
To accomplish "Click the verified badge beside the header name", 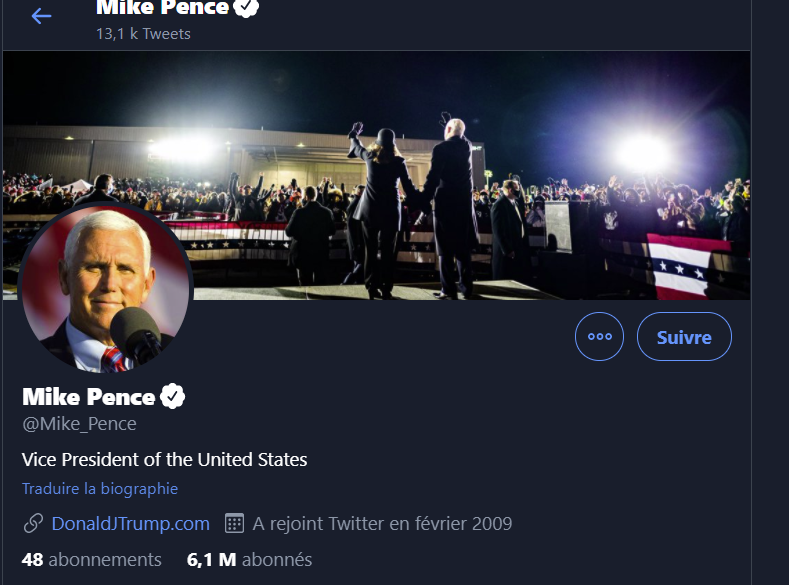I will (247, 7).
